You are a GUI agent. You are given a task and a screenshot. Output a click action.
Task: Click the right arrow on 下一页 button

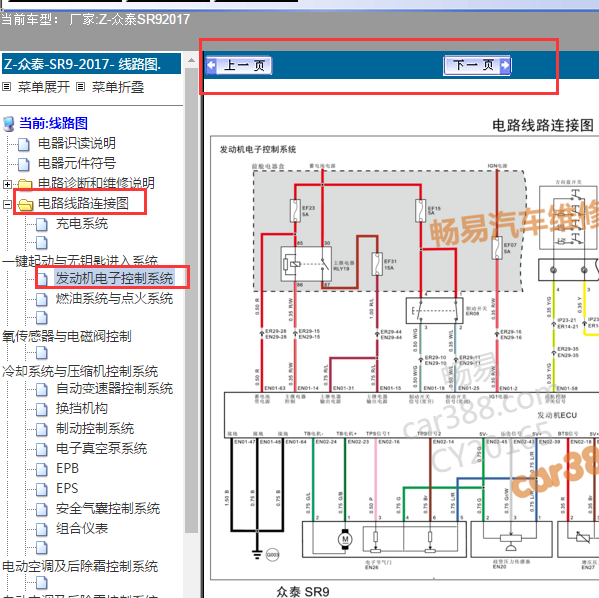tap(505, 65)
